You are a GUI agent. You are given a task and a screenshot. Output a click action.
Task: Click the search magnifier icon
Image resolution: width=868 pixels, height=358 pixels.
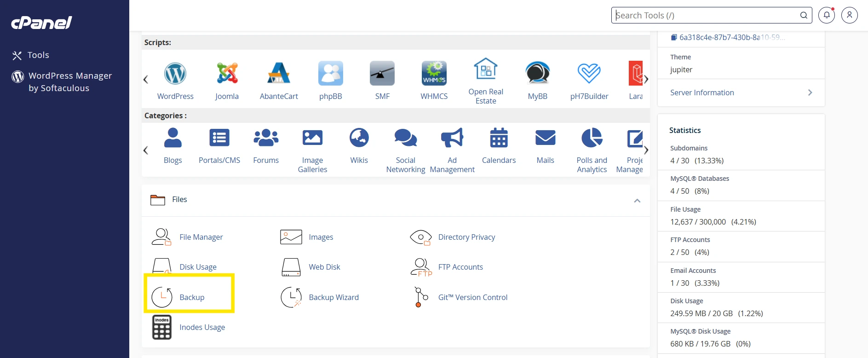[804, 15]
